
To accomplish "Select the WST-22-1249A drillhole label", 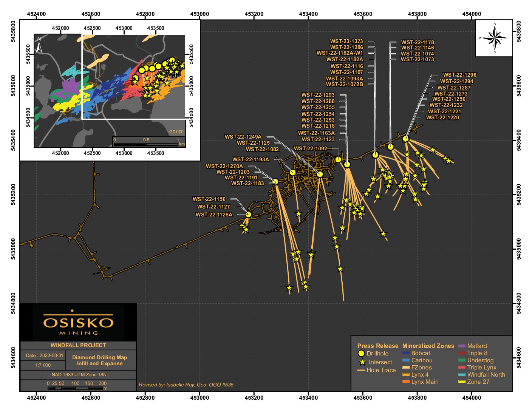I will point(243,137).
